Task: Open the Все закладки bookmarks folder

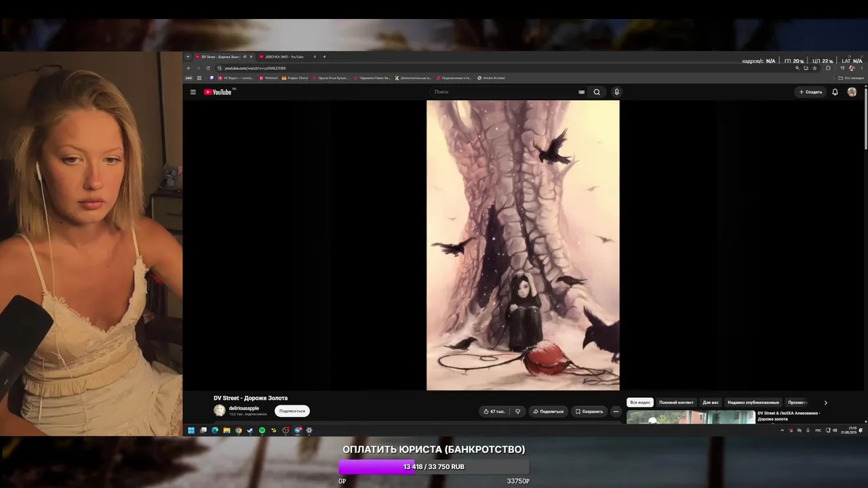Action: [x=850, y=78]
